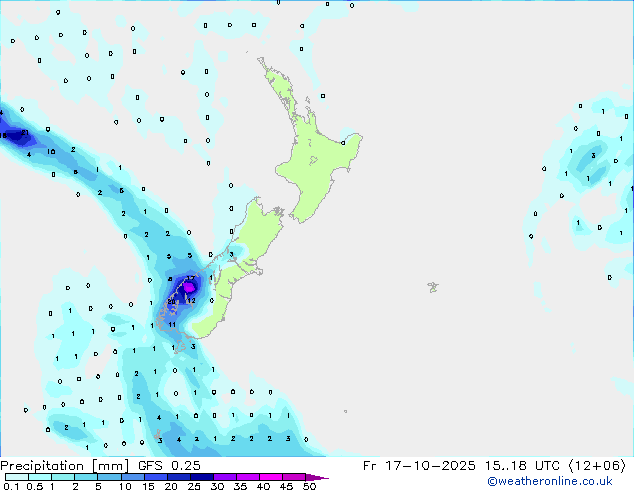
Task: Click the magenta peak precipitation spot
Action: tap(189, 287)
